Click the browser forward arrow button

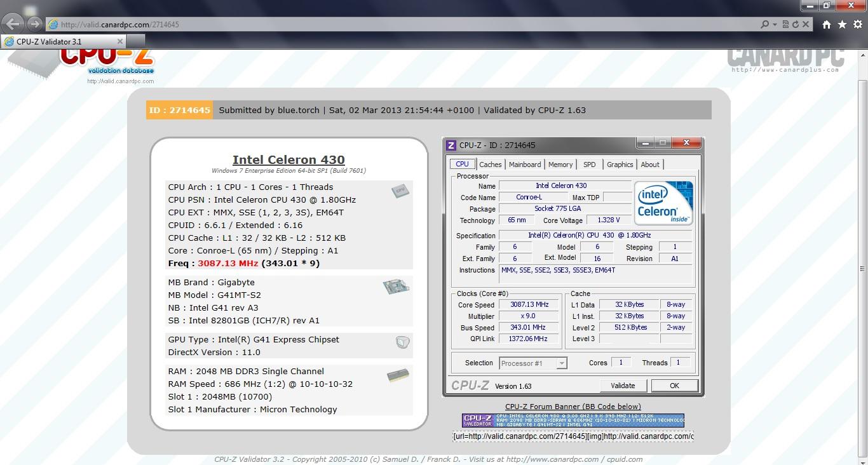35,24
